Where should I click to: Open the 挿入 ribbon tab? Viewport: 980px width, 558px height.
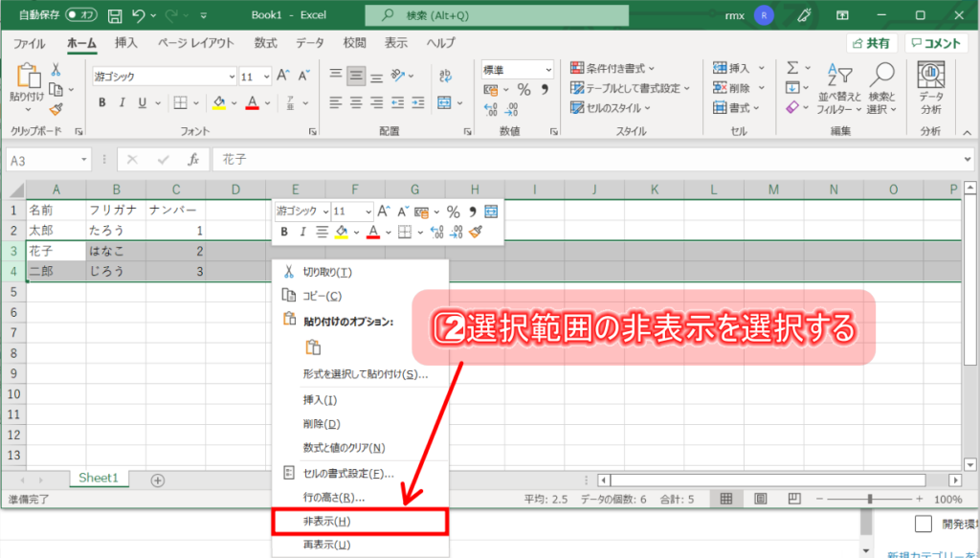pyautogui.click(x=126, y=43)
